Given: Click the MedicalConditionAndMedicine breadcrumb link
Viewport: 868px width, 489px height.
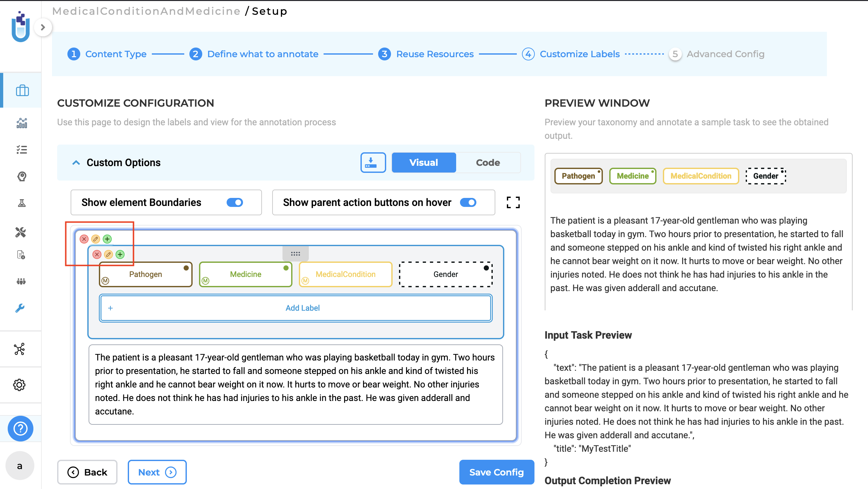Looking at the screenshot, I should [x=146, y=11].
